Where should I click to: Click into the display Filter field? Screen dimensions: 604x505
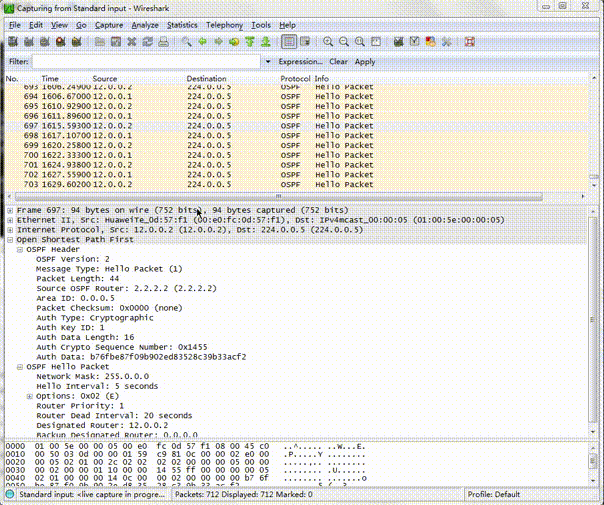click(x=146, y=62)
